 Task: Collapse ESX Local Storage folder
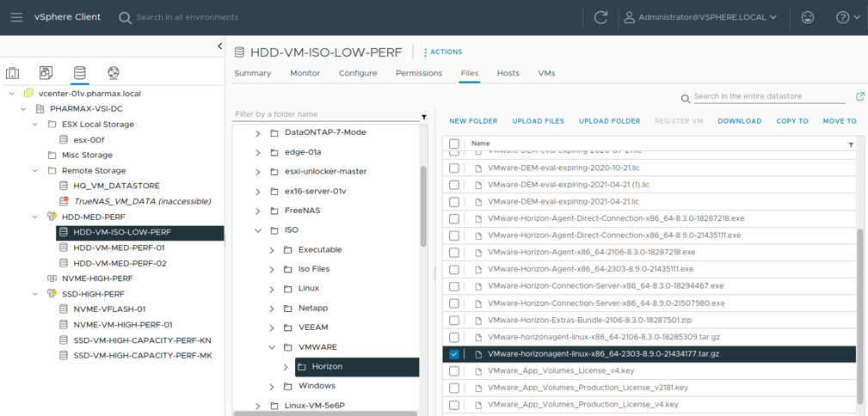tap(35, 125)
